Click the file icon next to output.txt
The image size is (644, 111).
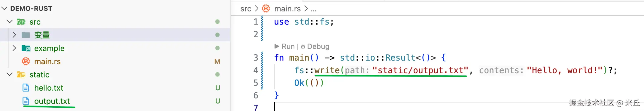click(26, 101)
